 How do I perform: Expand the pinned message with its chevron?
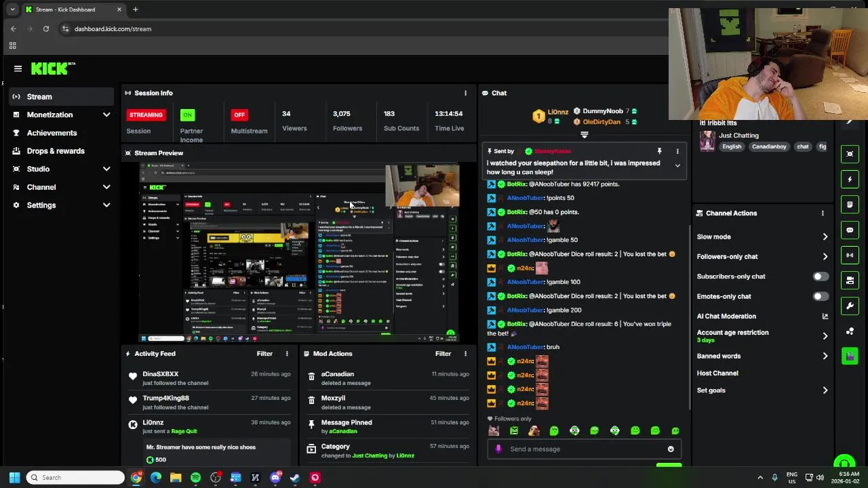click(677, 166)
